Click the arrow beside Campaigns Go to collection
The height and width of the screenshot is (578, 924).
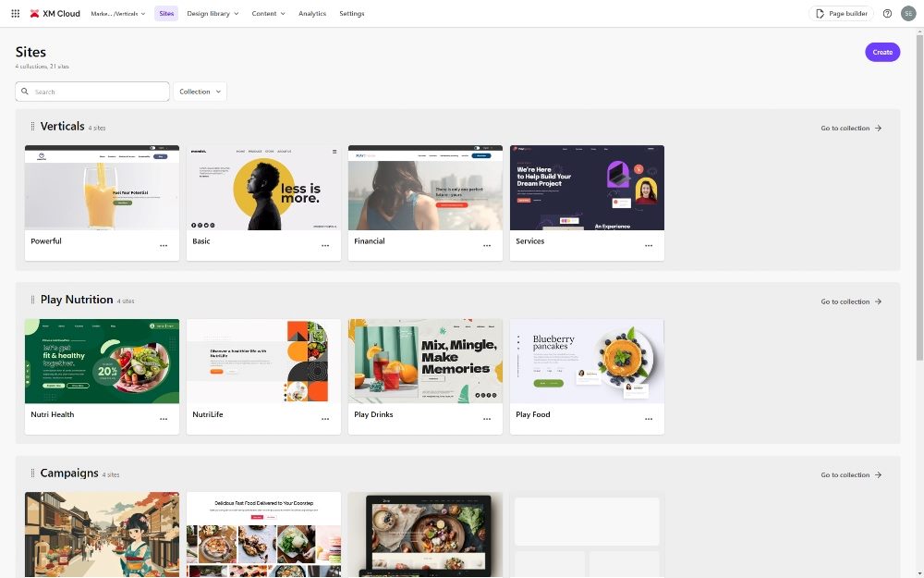(878, 474)
